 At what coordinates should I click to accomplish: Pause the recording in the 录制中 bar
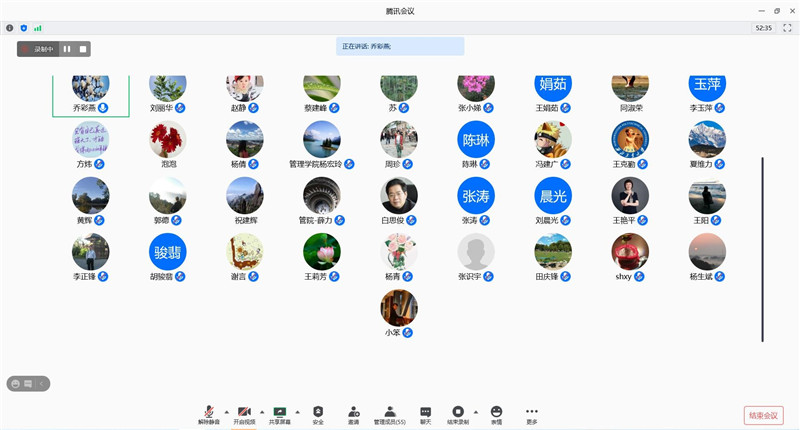(67, 48)
